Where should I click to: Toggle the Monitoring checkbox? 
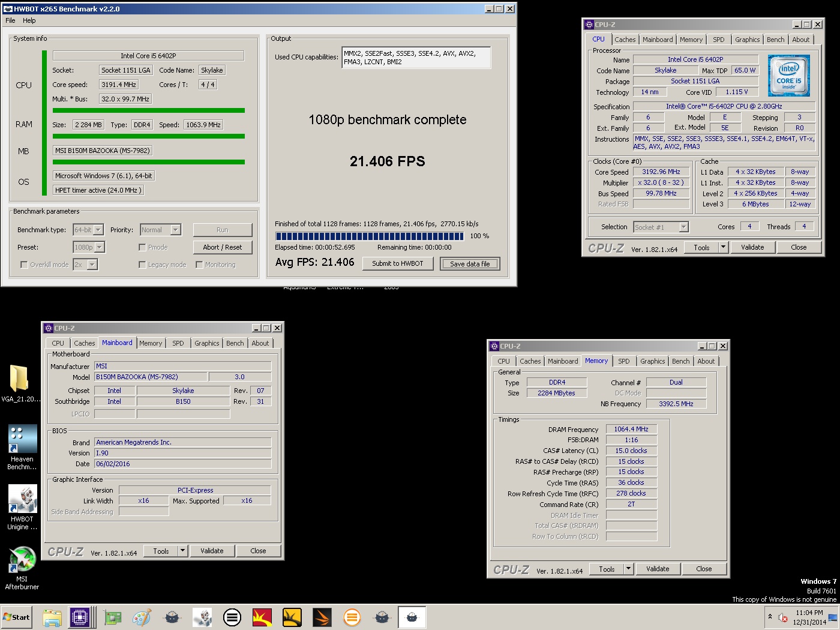click(199, 265)
